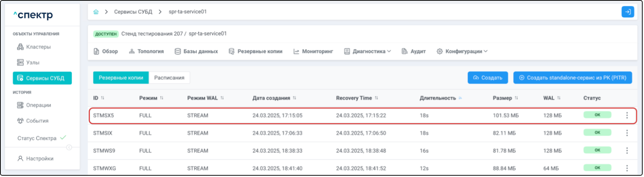This screenshot has height=177, width=644.
Task: Click the logout icon button at top right
Action: 628,12
